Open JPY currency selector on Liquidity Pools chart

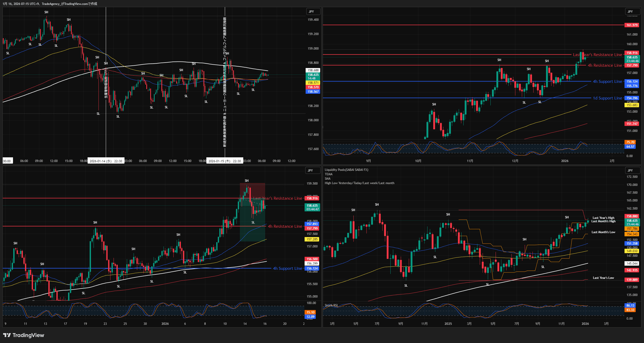pyautogui.click(x=630, y=171)
